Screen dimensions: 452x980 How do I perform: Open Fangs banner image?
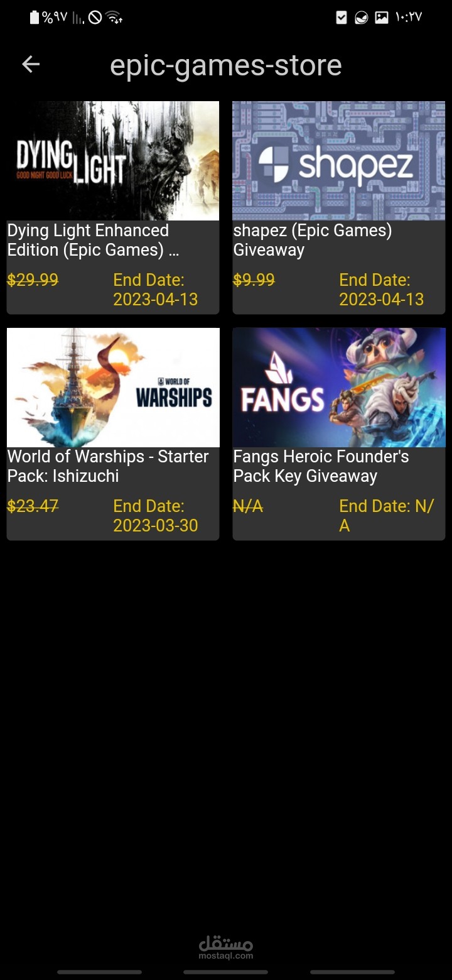click(339, 387)
